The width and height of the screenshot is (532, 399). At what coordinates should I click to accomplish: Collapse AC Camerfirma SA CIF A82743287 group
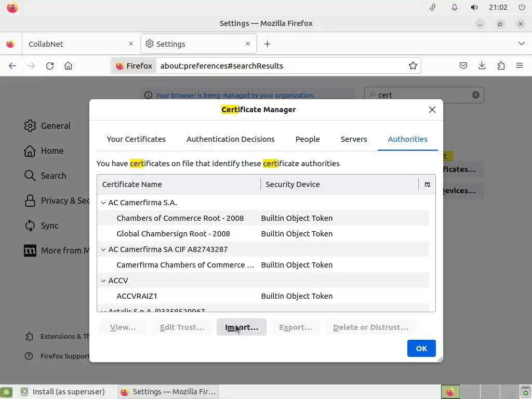[x=103, y=250]
